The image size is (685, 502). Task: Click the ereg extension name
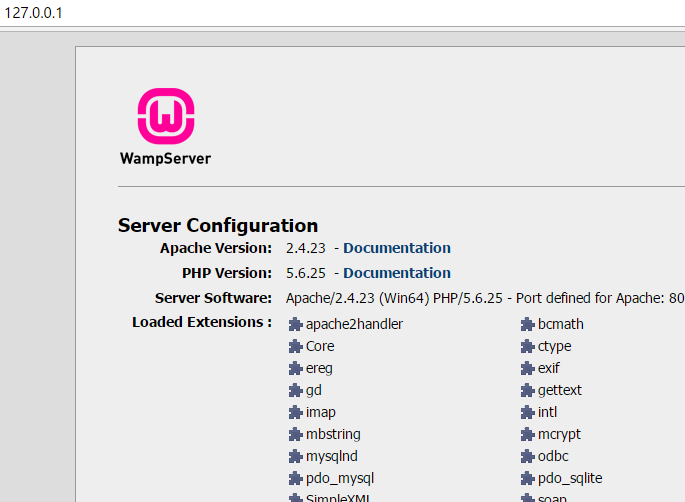click(319, 368)
